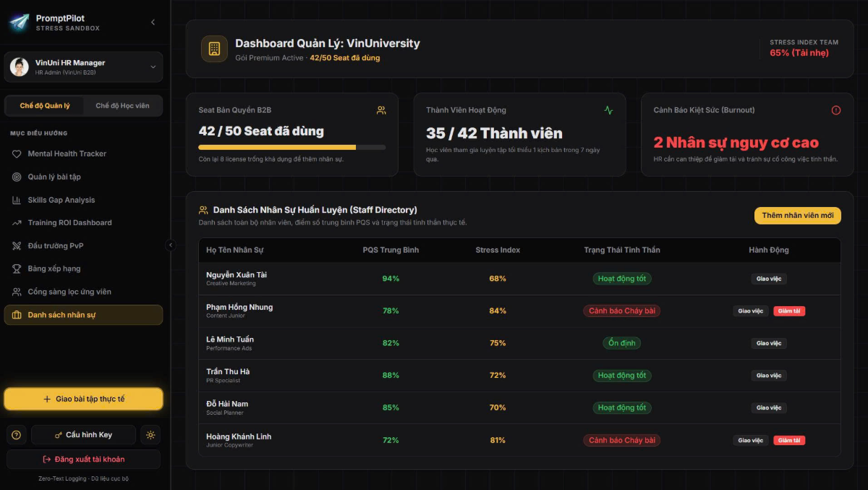868x490 pixels.
Task: Click Hoạt động tốt badge for Nguyễn Xuân Tài
Action: [622, 279]
